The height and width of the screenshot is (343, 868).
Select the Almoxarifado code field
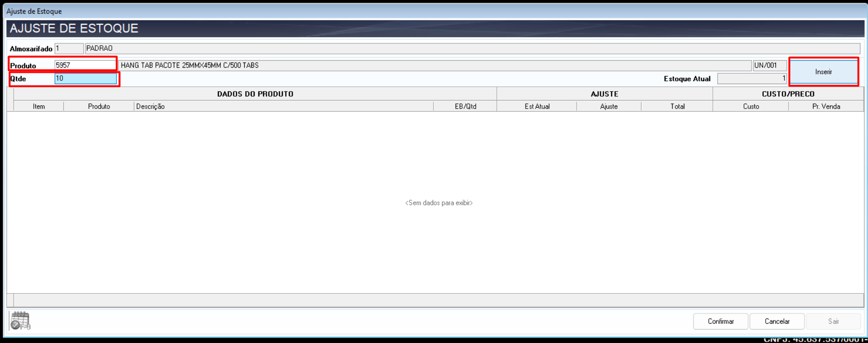69,48
